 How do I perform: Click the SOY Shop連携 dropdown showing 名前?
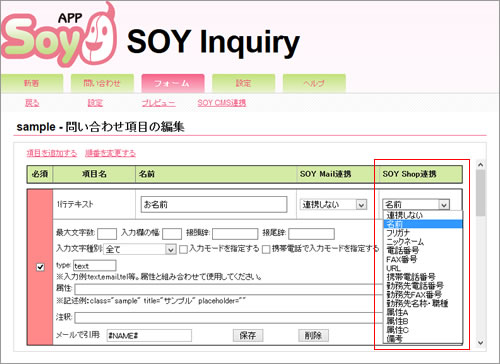coord(416,204)
